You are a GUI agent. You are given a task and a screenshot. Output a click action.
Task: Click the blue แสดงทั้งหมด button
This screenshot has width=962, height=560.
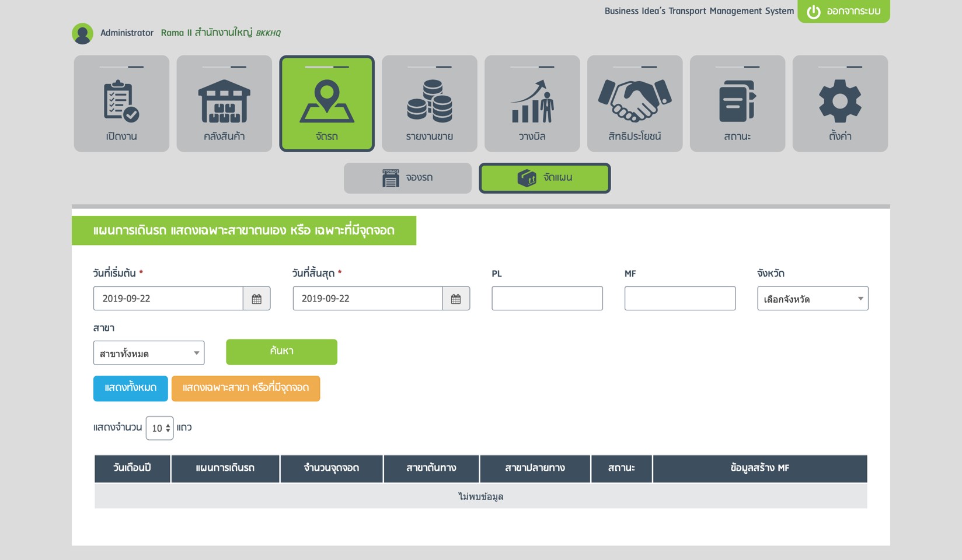pos(130,388)
